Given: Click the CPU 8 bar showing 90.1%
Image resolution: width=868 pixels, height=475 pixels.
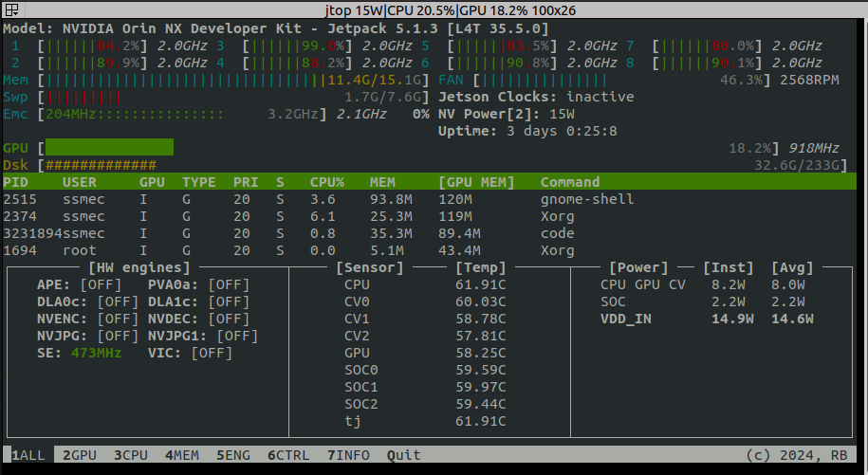Looking at the screenshot, I should (x=707, y=63).
